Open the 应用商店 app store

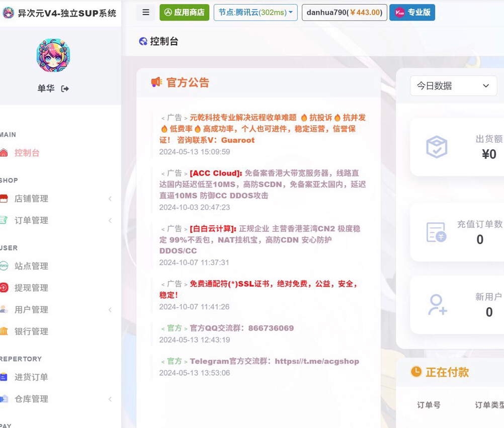coord(185,12)
